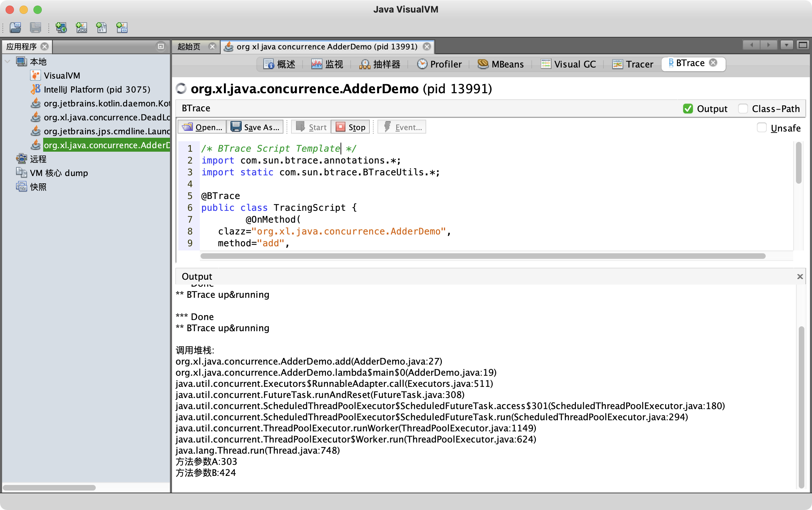Click the AdderDemo.add(AdderDemo.java:27) stack line

coord(309,361)
